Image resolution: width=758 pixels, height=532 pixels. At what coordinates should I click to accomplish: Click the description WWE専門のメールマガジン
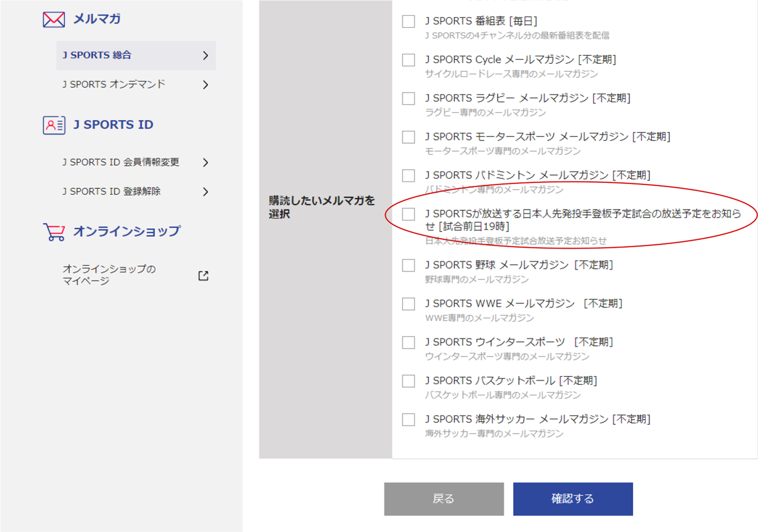(x=479, y=318)
